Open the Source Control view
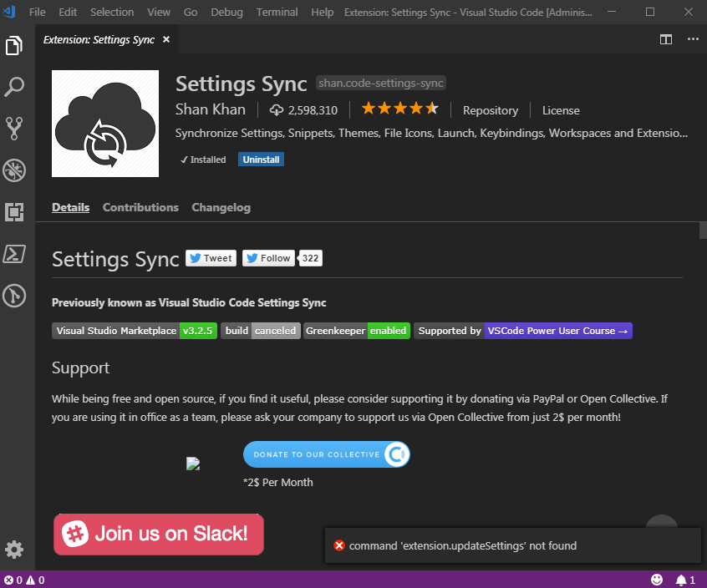 point(14,129)
